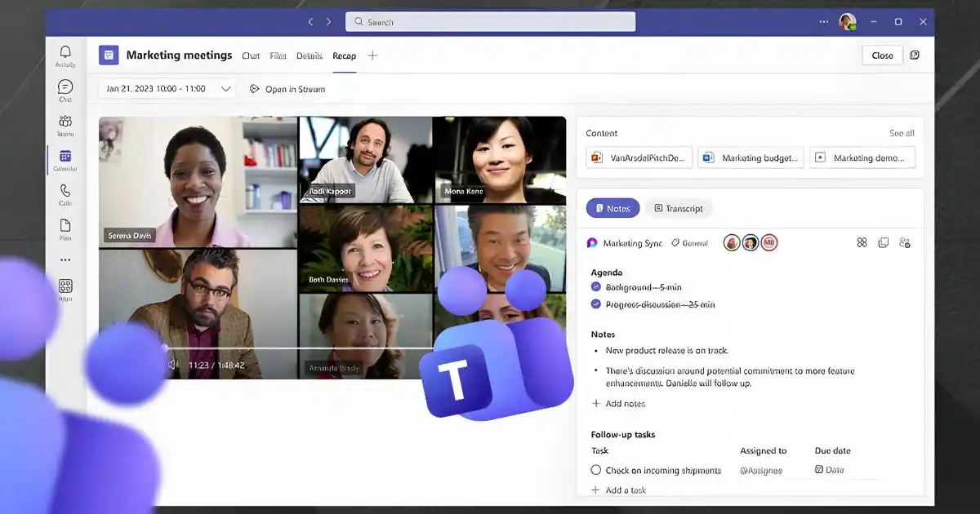Click the Close button
The image size is (980, 514).
click(883, 55)
